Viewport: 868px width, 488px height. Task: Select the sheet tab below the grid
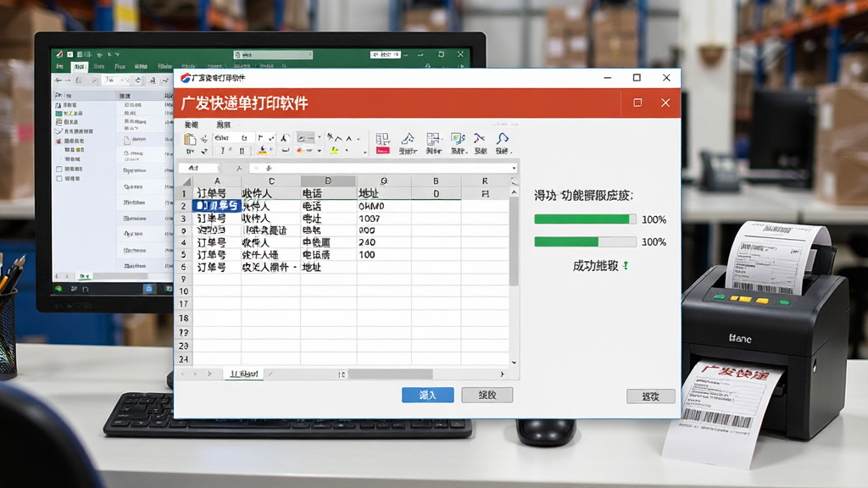[x=244, y=374]
